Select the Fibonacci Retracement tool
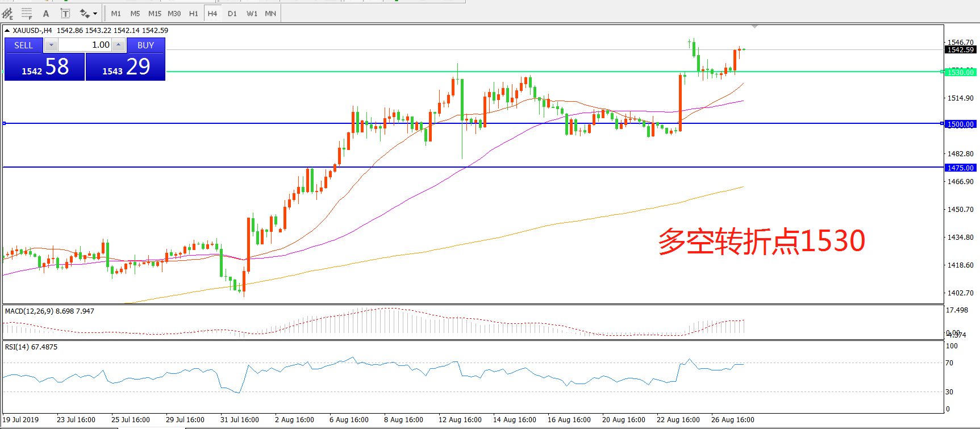Image resolution: width=980 pixels, height=429 pixels. pos(27,13)
